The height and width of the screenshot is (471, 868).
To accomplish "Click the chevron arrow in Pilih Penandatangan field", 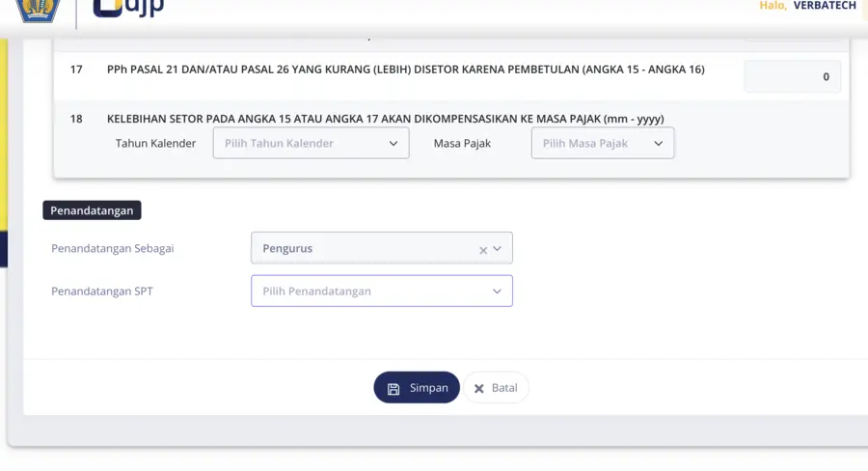I will 497,291.
